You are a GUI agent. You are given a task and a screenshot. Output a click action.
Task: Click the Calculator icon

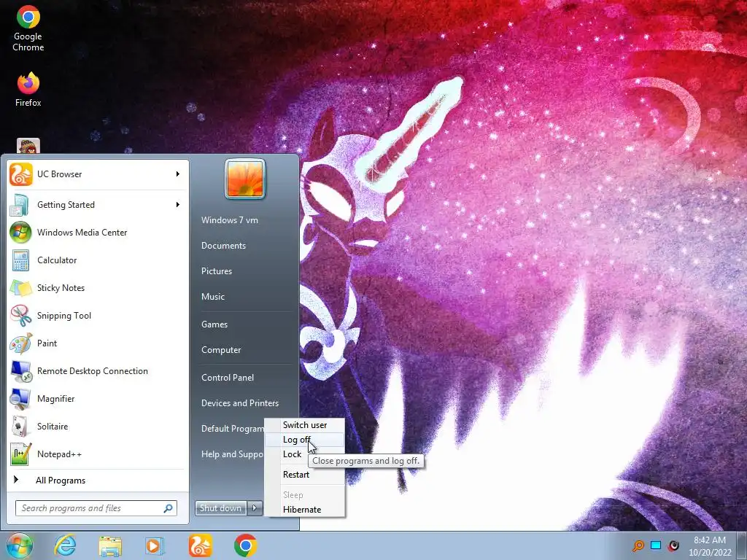tap(21, 260)
